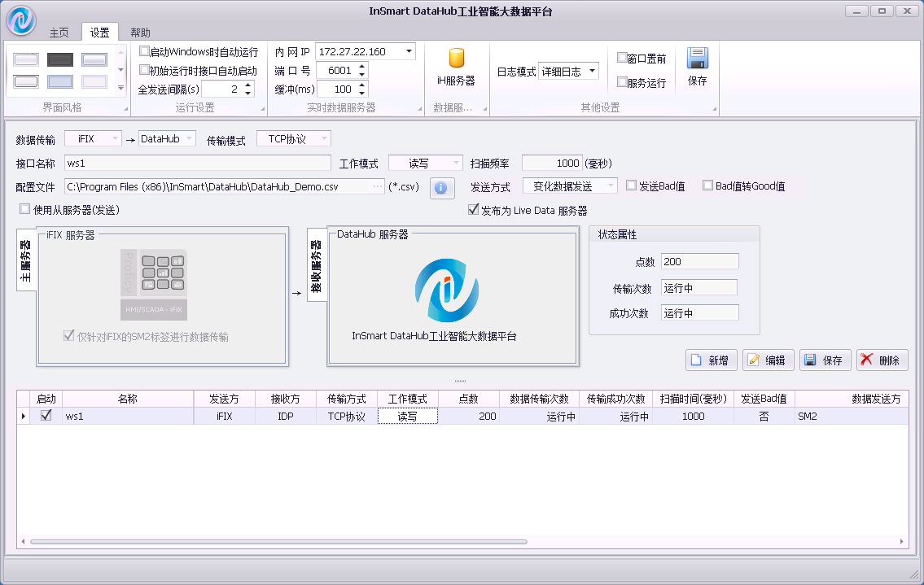This screenshot has height=585, width=924.
Task: Click the 删除 button with red X
Action: tap(882, 360)
